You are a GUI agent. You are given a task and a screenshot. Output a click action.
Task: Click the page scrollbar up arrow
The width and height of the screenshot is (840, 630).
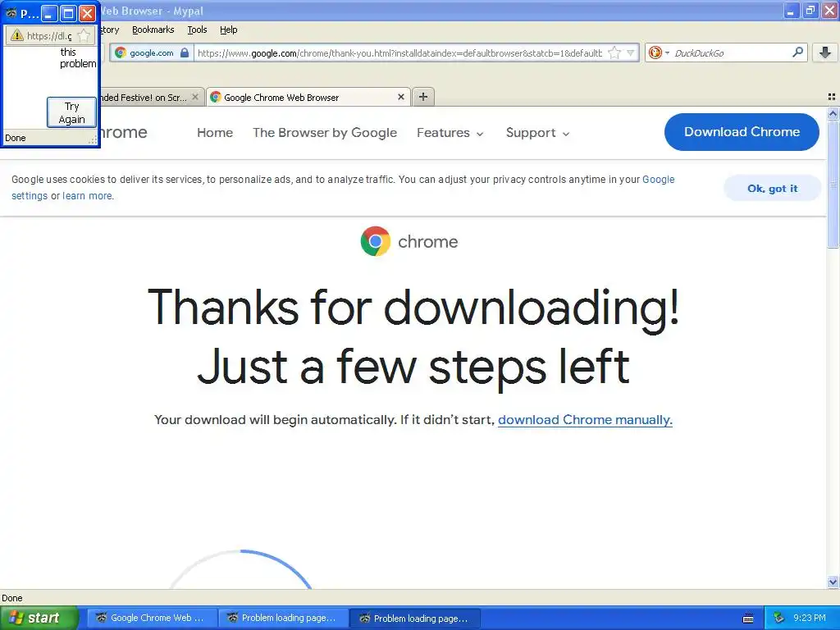click(833, 113)
